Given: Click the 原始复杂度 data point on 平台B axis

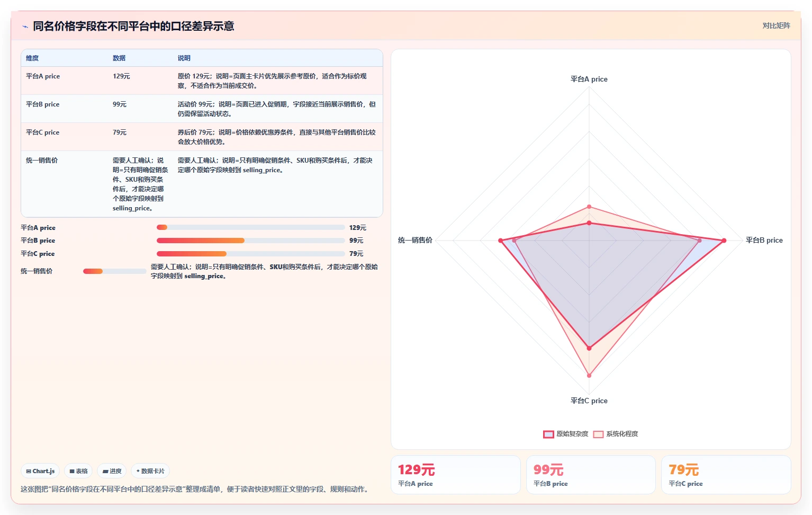Looking at the screenshot, I should click(x=724, y=241).
